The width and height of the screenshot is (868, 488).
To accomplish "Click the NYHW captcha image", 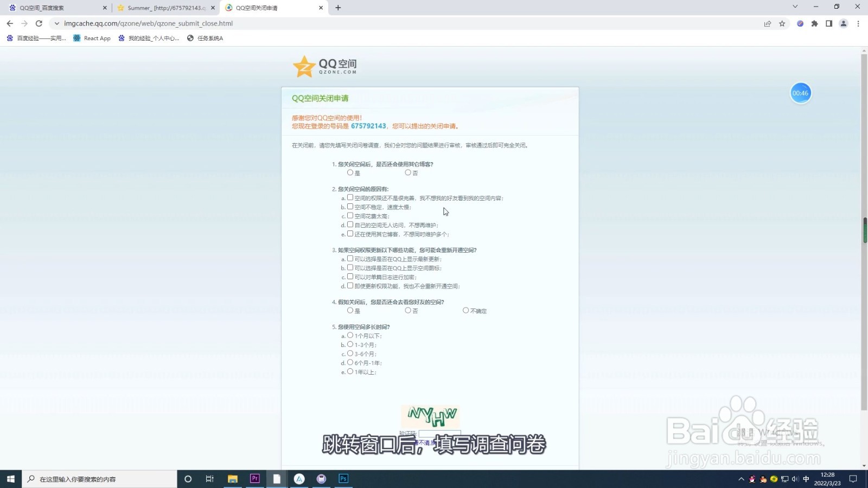I will click(431, 416).
